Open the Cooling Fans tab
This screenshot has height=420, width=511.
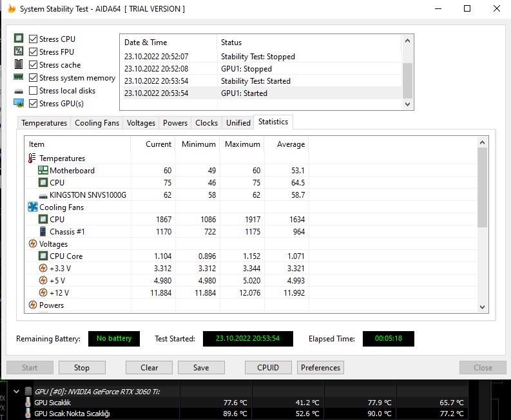(97, 123)
